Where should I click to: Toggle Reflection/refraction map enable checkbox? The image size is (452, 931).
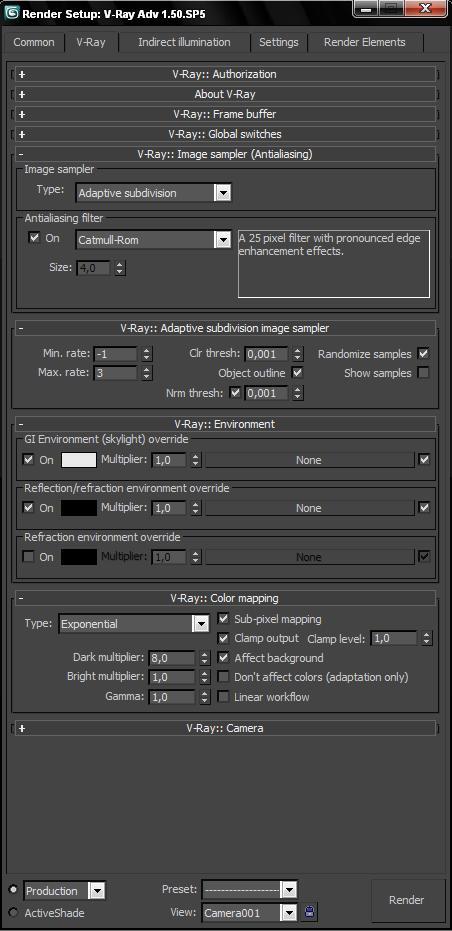(423, 508)
